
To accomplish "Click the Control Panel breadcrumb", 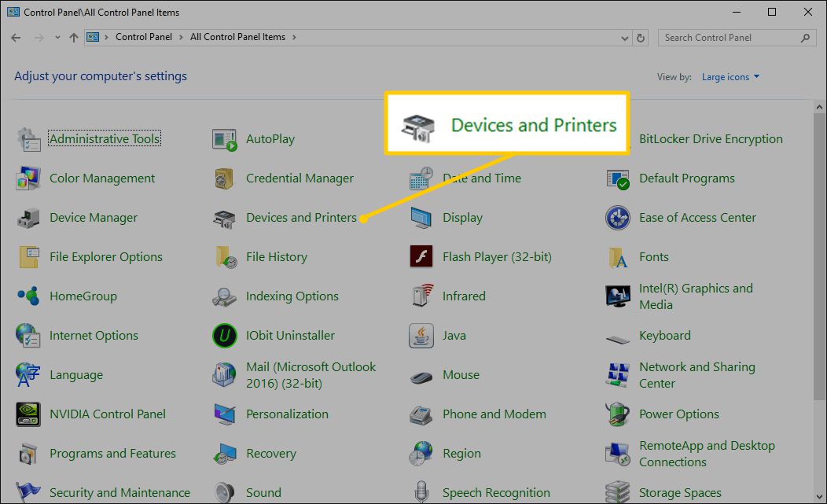I will (143, 37).
